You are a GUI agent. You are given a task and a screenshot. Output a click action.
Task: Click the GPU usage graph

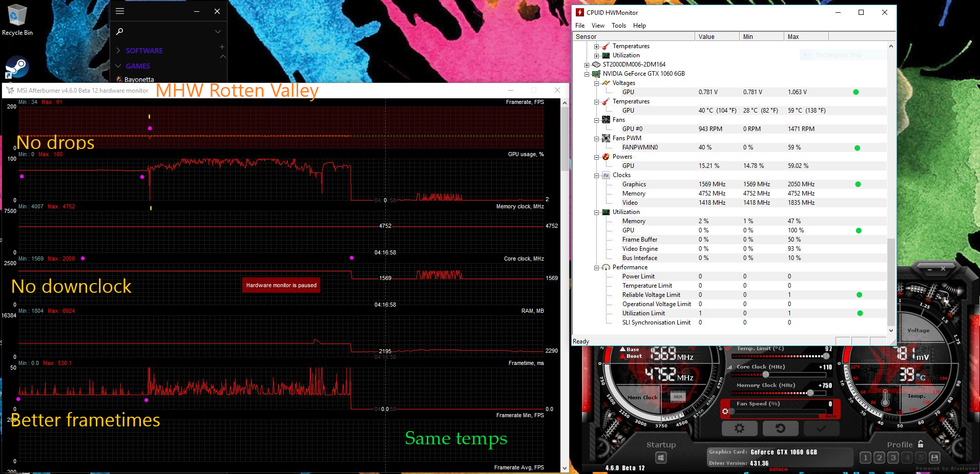click(x=281, y=179)
